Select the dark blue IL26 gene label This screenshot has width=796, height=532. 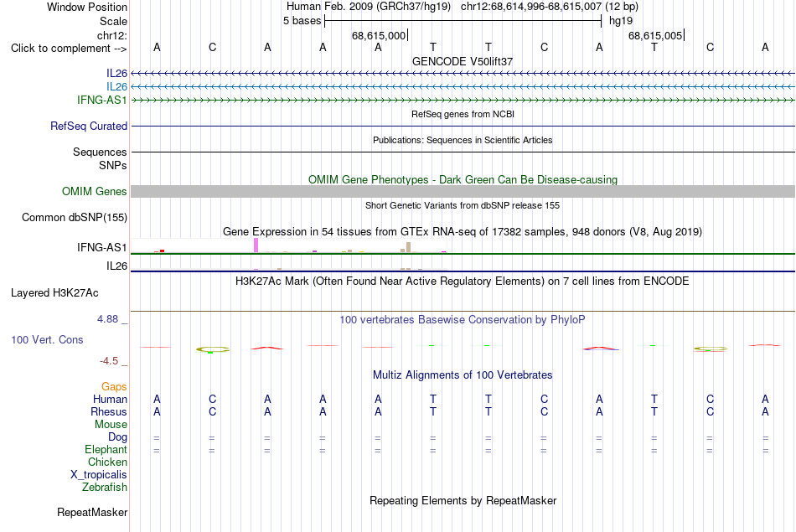coord(116,74)
